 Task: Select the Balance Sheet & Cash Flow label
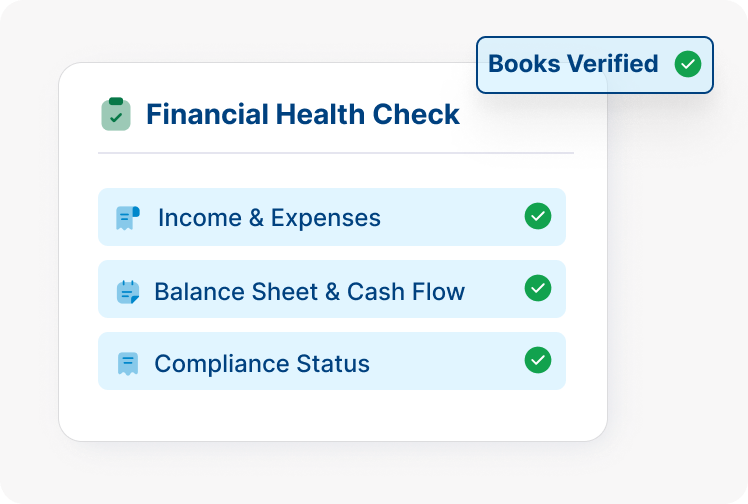[309, 292]
